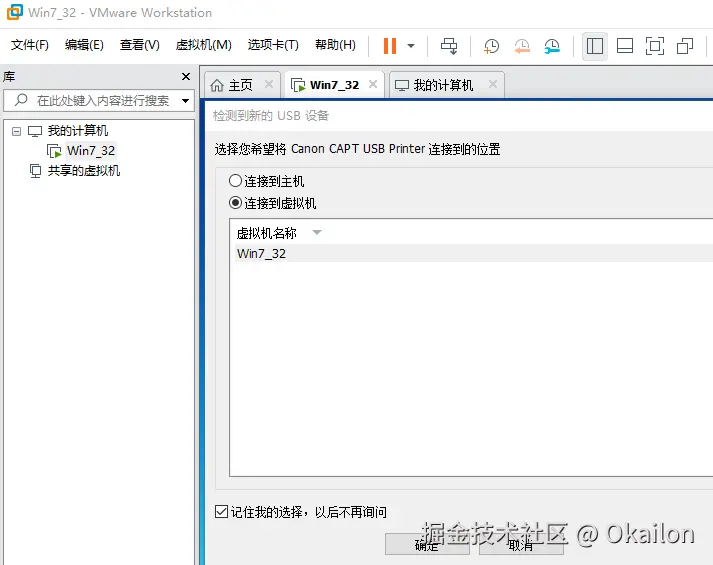
Task: Switch to the Win7_32 tab
Action: [334, 85]
